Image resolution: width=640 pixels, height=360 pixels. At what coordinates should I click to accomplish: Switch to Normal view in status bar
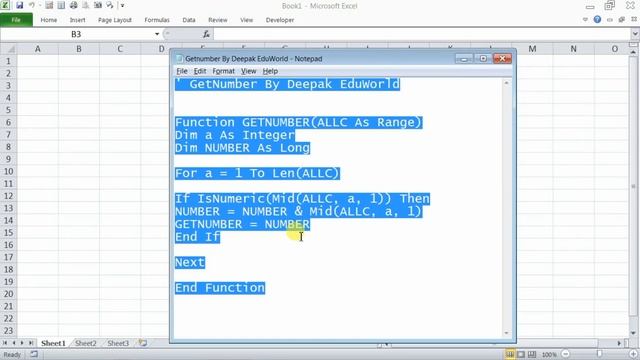[510, 354]
